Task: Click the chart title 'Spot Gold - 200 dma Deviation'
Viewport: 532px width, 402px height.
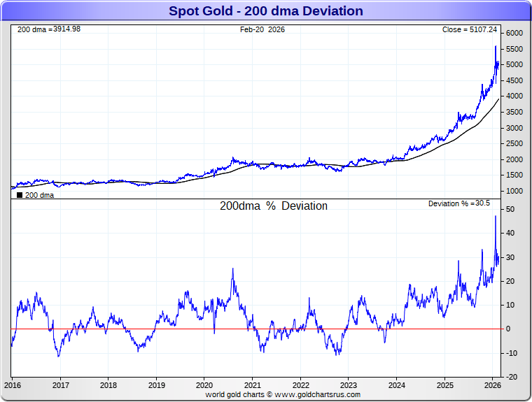Action: (x=266, y=11)
